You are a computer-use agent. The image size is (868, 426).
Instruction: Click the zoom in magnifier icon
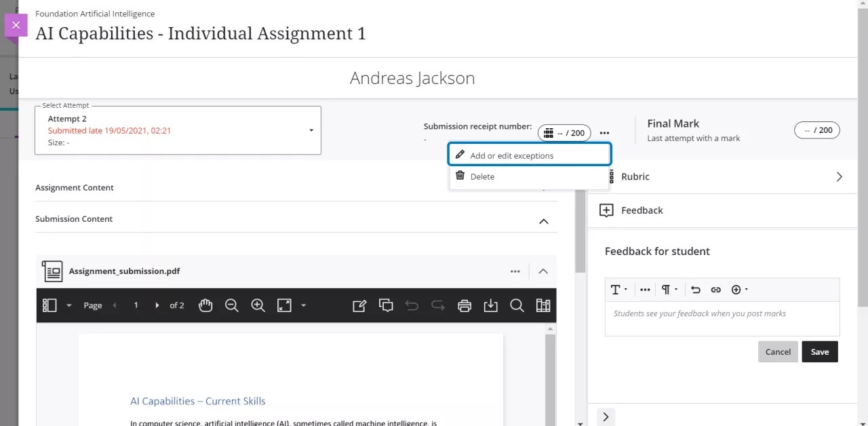[258, 305]
